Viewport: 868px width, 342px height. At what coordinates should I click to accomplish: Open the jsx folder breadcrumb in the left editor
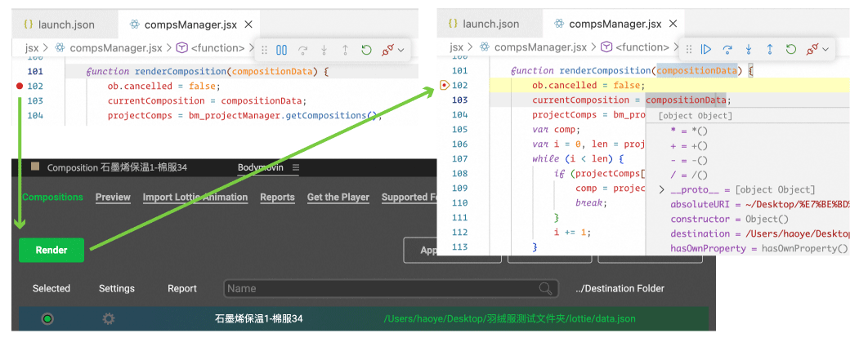[x=32, y=48]
